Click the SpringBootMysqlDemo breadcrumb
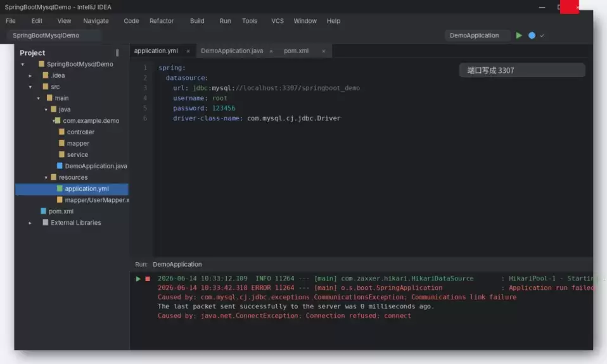607x364 pixels. pos(46,35)
